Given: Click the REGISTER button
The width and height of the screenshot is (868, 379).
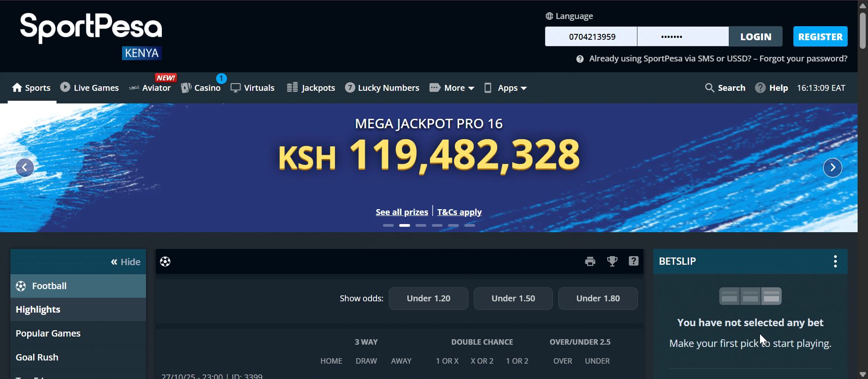Looking at the screenshot, I should pyautogui.click(x=820, y=37).
